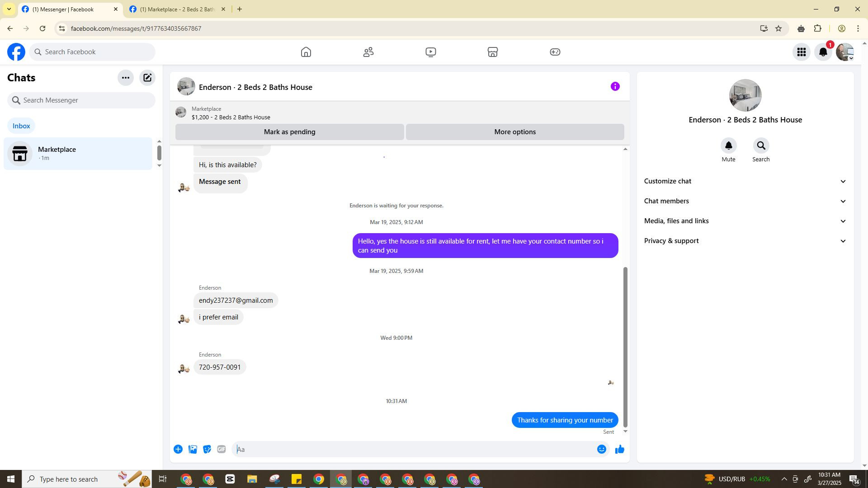Click the conversation scrollbar thumb
This screenshot has height=488, width=868.
(x=626, y=347)
